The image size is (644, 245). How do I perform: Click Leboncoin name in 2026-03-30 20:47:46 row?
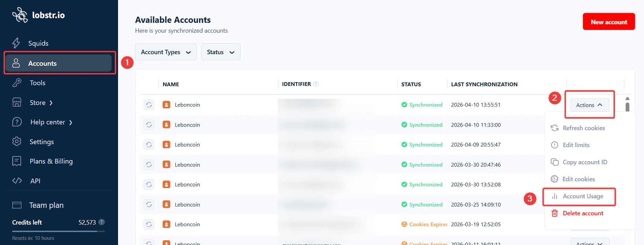[x=187, y=165]
